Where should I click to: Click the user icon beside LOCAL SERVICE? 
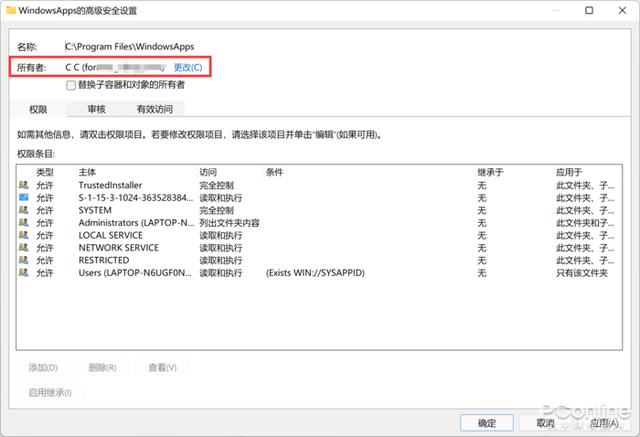[x=24, y=235]
